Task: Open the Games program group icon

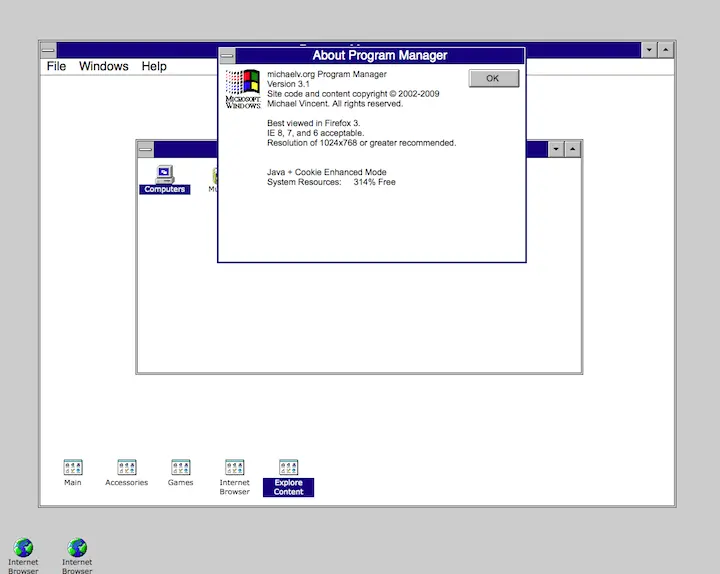Action: pos(180,473)
